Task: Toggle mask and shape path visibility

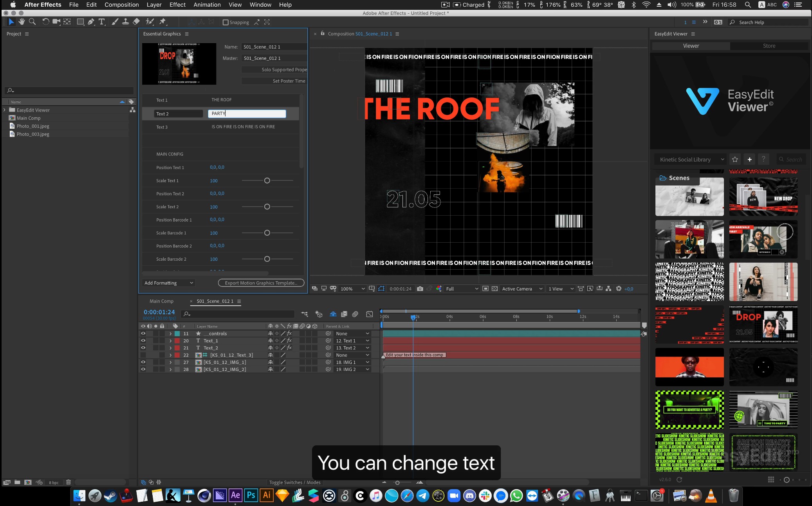Action: point(381,289)
